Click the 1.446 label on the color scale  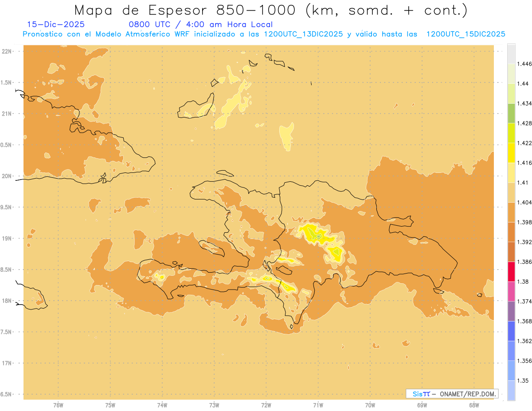525,64
